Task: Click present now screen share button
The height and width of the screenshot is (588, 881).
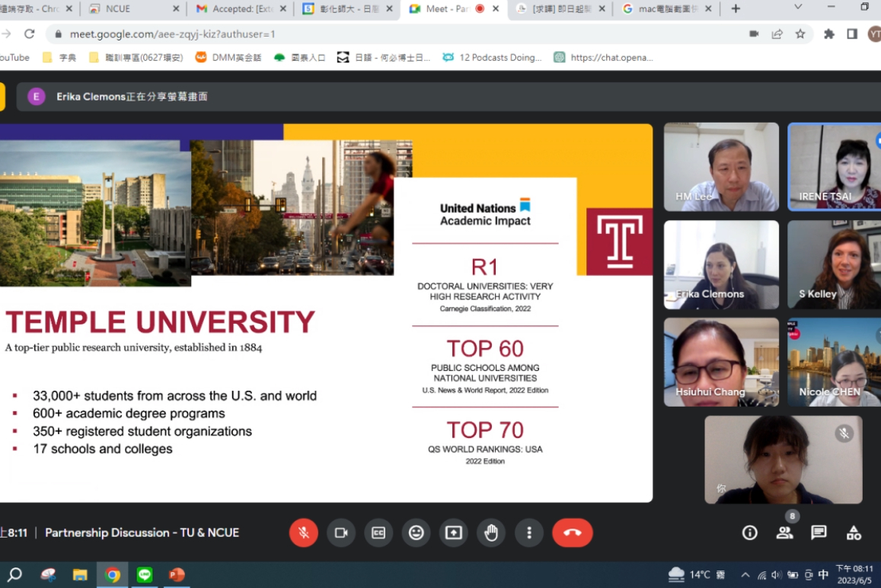Action: [x=453, y=532]
